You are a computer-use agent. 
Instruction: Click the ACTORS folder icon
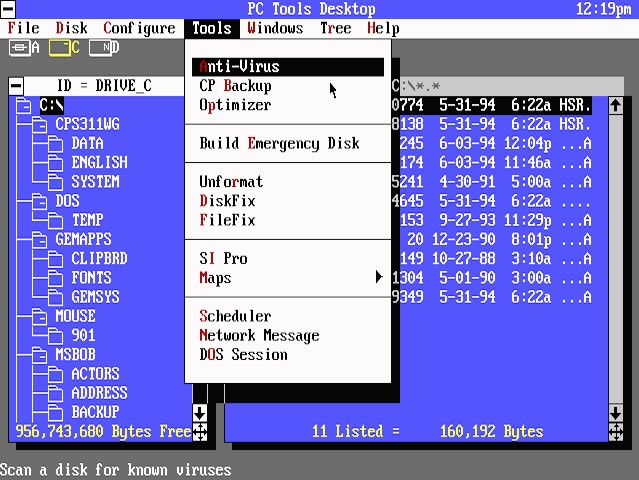[x=55, y=374]
